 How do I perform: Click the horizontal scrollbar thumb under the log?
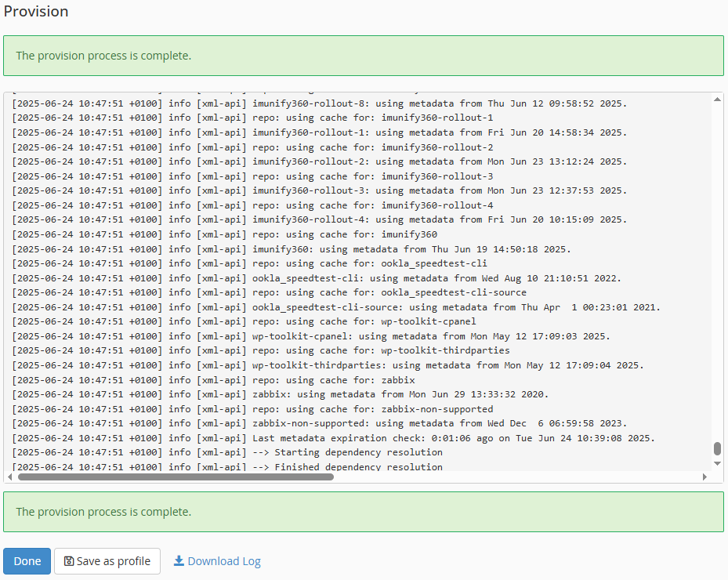176,477
